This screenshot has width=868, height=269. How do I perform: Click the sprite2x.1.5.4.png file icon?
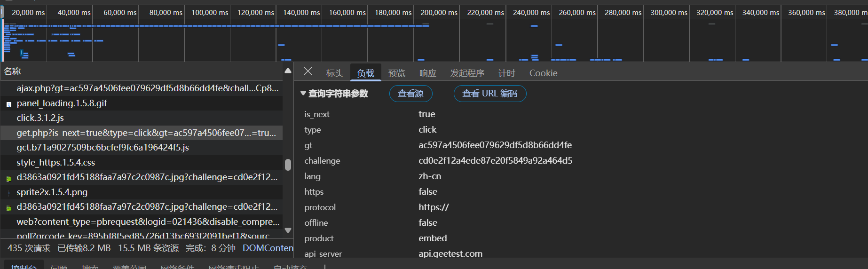[x=8, y=193]
